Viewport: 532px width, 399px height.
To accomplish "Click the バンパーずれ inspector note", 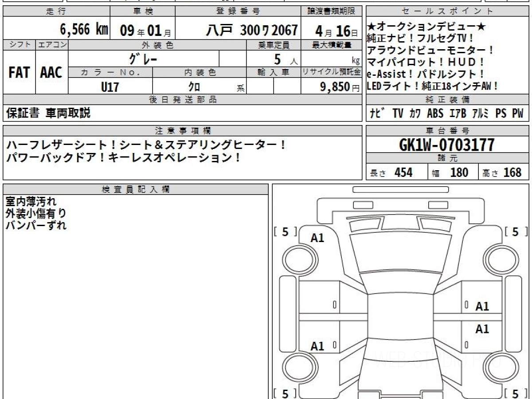I will pyautogui.click(x=36, y=225).
